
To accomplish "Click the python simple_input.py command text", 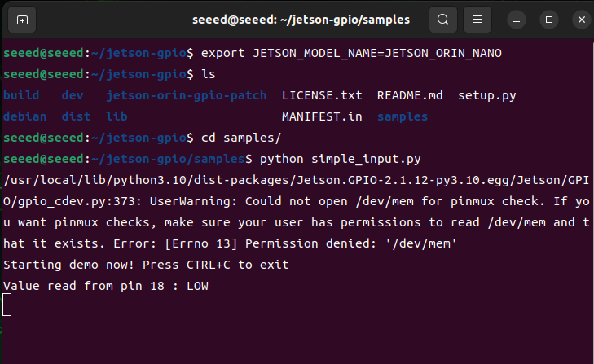I will 341,159.
